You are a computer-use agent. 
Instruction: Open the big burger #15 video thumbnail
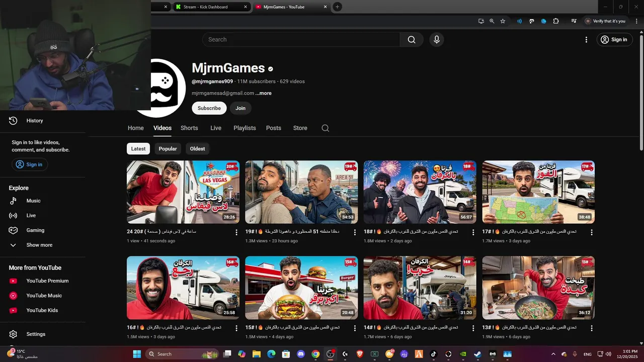(301, 288)
